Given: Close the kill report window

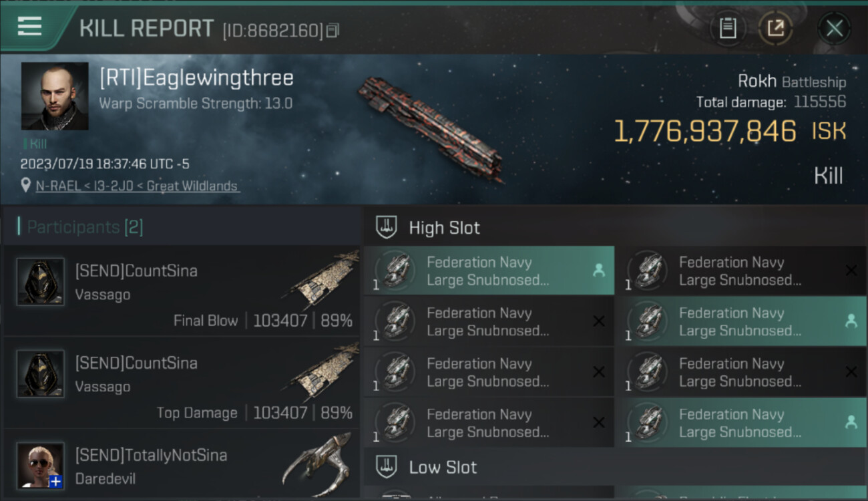Looking at the screenshot, I should (834, 28).
